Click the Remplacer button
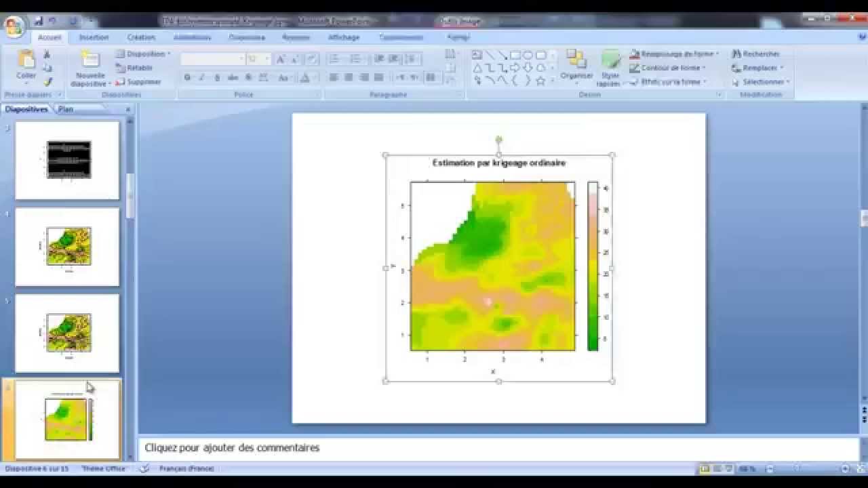 point(757,68)
